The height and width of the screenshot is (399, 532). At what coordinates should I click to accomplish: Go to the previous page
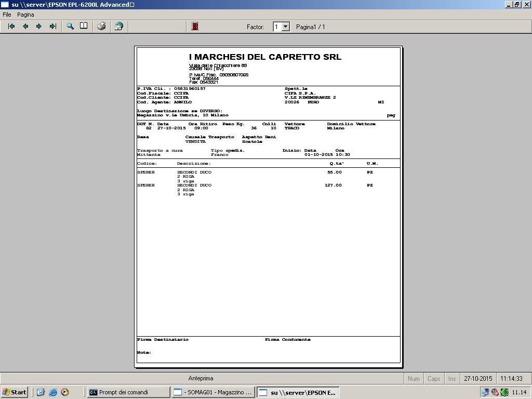(x=25, y=26)
